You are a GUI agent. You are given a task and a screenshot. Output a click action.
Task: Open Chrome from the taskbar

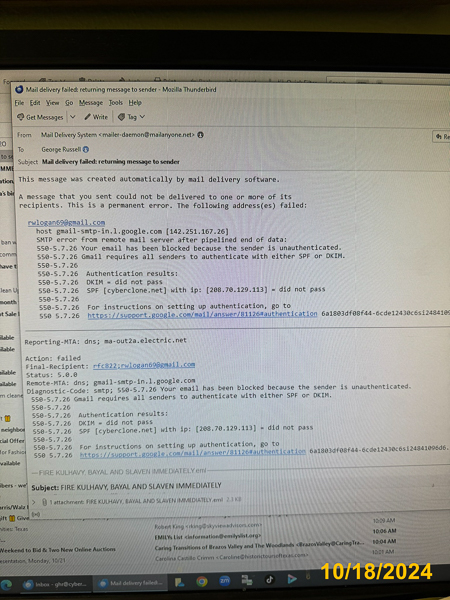tap(202, 582)
